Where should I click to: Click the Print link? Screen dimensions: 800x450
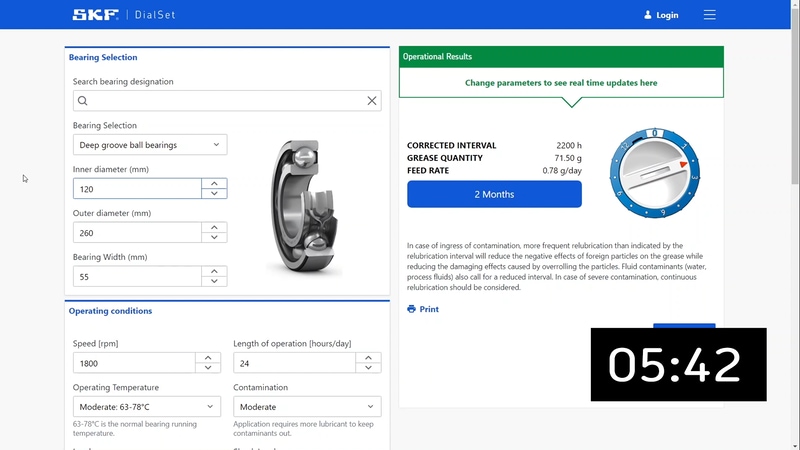tap(429, 309)
